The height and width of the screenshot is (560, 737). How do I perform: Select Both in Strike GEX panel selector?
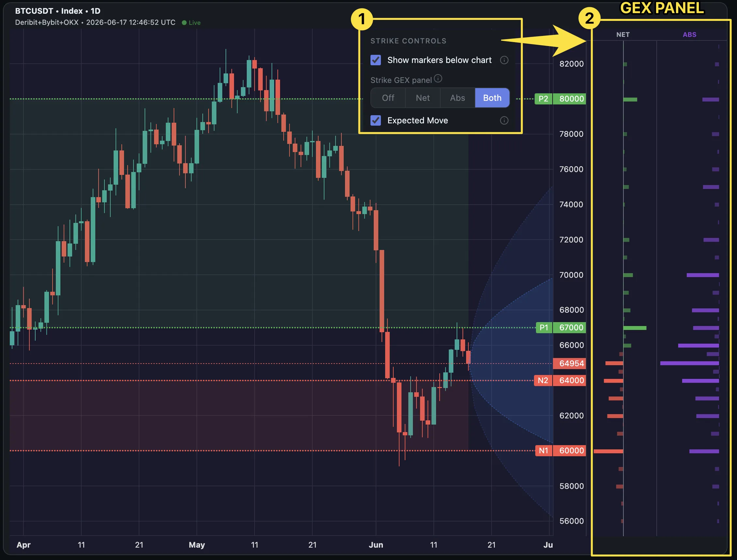click(492, 98)
